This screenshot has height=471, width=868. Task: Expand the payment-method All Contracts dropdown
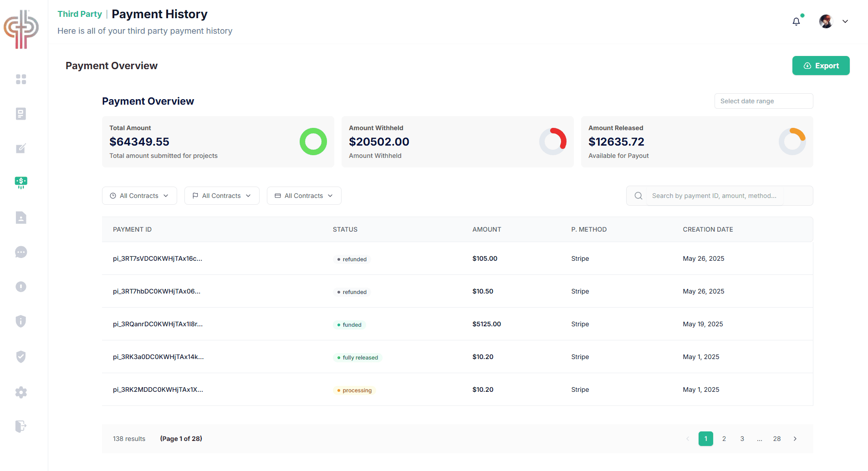[304, 196]
